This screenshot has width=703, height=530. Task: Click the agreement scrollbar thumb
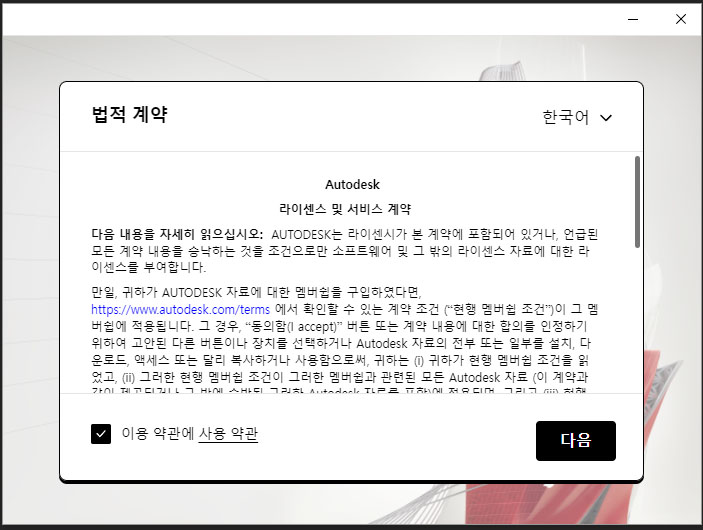tap(637, 194)
